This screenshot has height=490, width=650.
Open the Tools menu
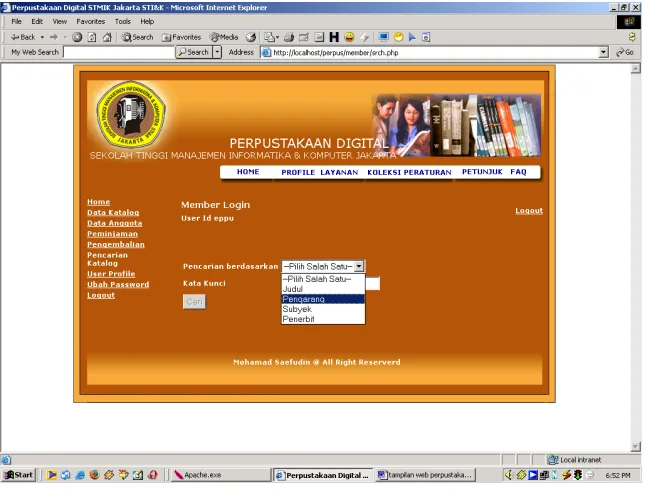[123, 22]
